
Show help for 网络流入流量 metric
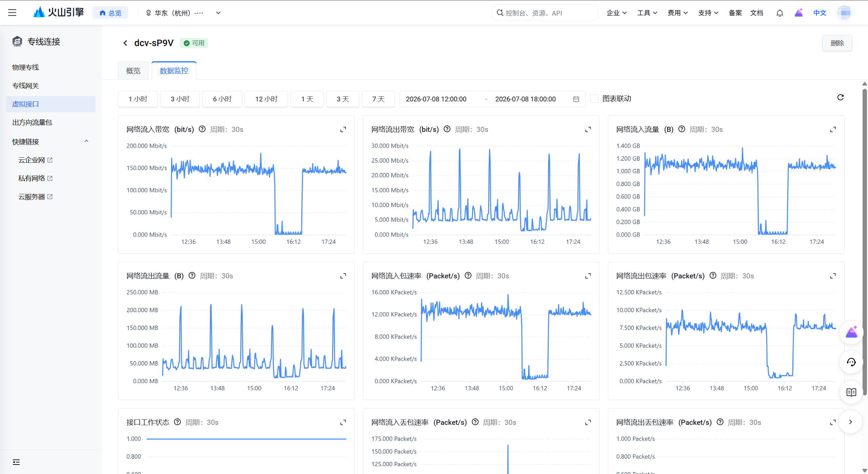[682, 129]
